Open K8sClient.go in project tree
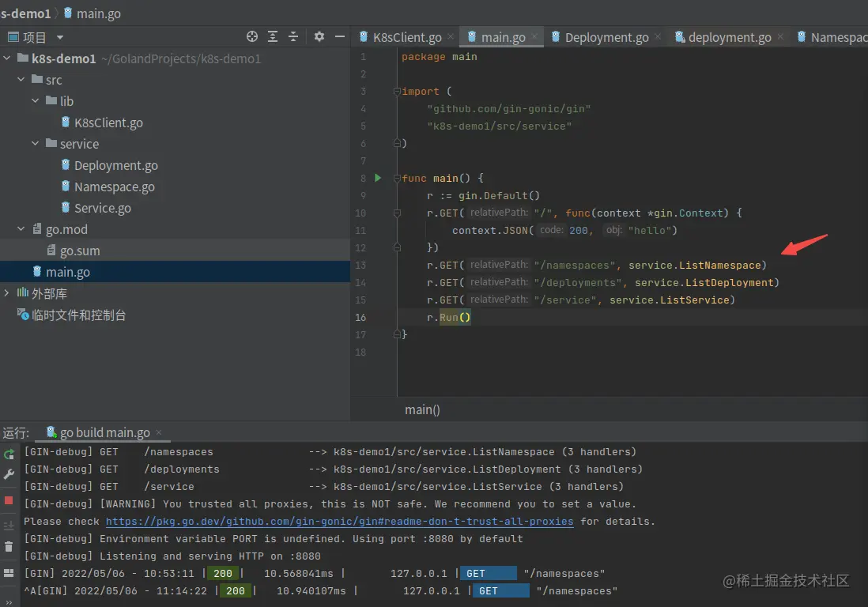This screenshot has height=607, width=868. [x=108, y=123]
